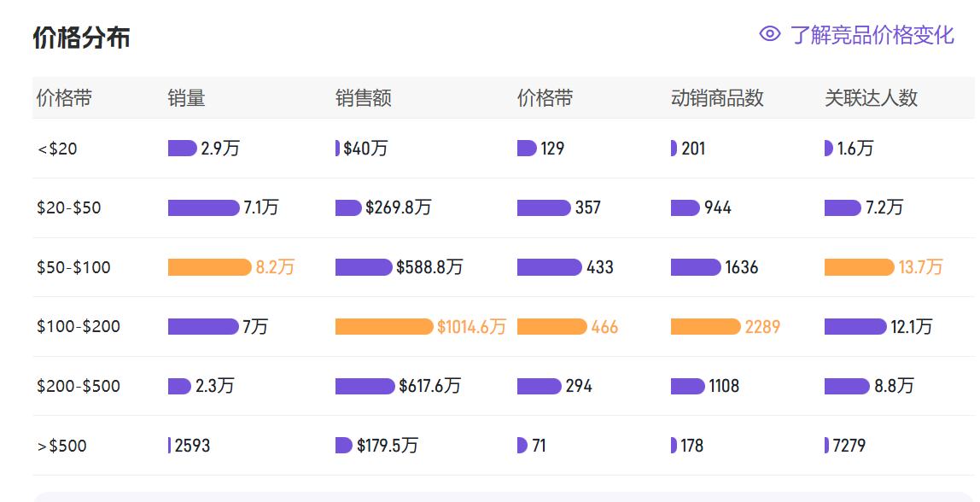Click the eye icon beside 了解竞品价格变化
980x502 pixels.
point(769,34)
